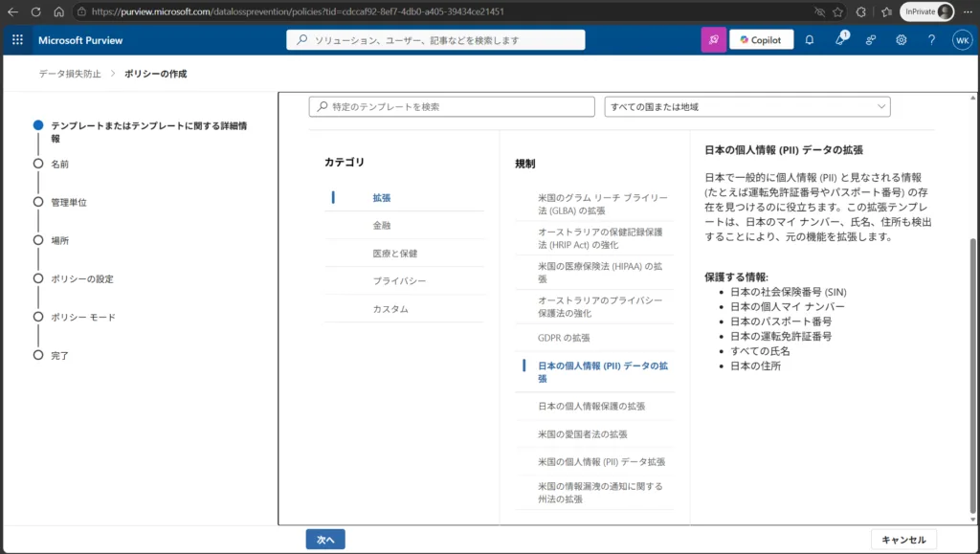
Task: Click the 次へ button
Action: [325, 540]
